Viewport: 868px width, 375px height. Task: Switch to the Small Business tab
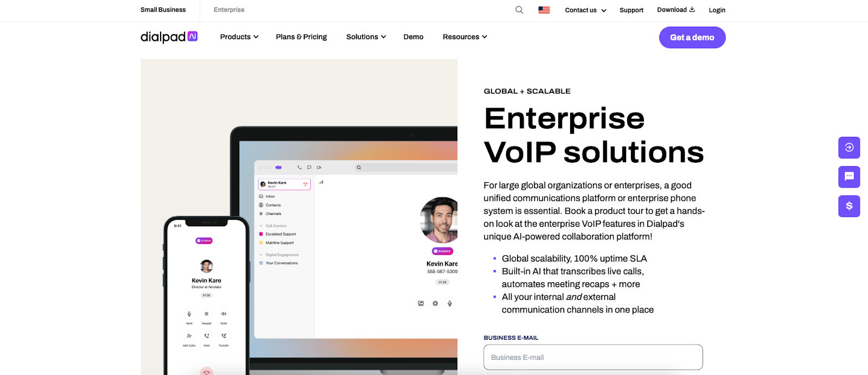163,10
